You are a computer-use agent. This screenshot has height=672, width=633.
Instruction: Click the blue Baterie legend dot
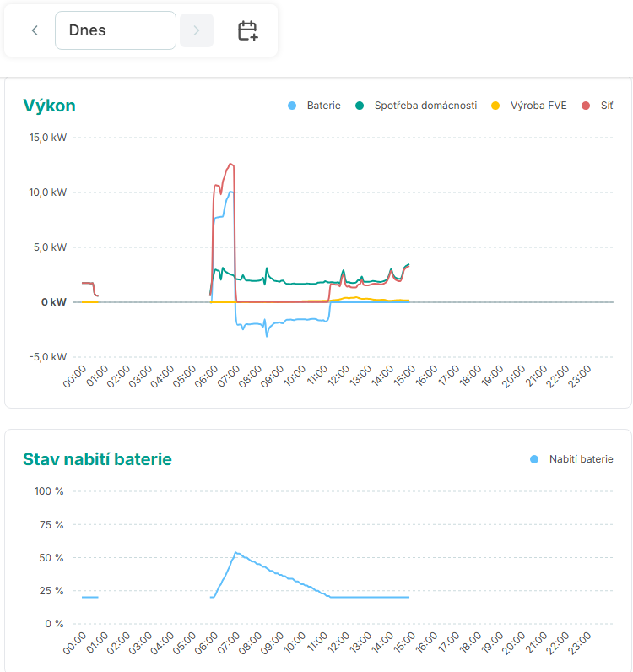point(293,106)
